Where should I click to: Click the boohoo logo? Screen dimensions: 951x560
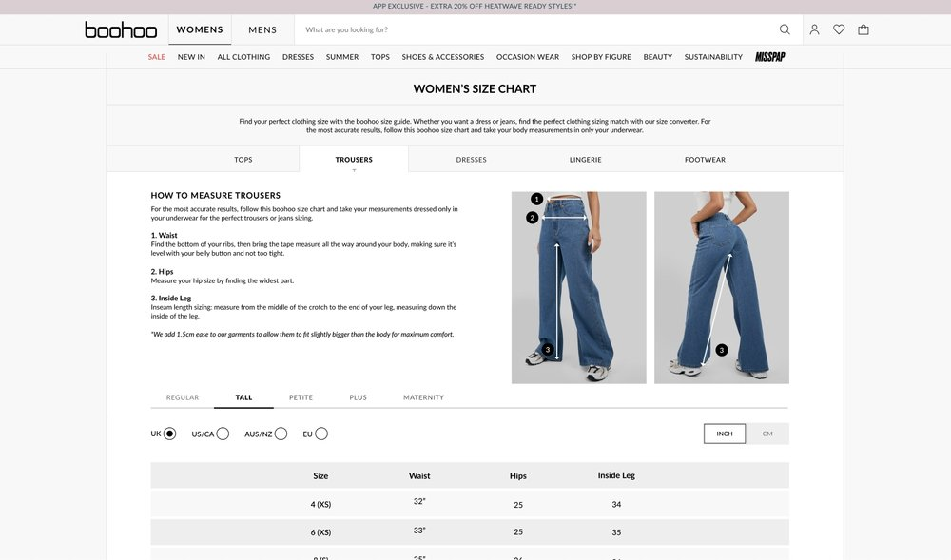pyautogui.click(x=121, y=29)
